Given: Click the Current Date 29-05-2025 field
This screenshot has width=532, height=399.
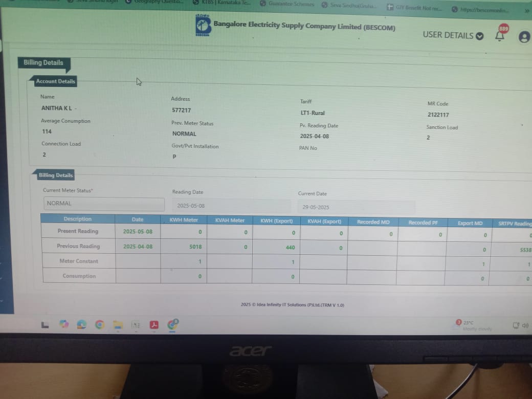Looking at the screenshot, I should point(356,207).
